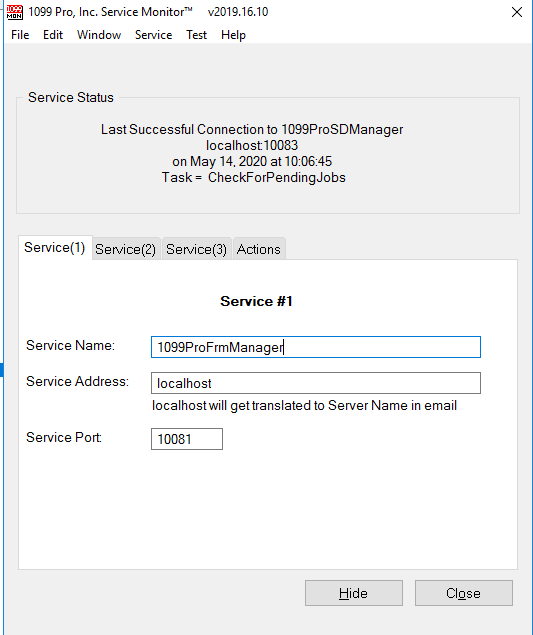Close the Service Monitor window with X
The image size is (533, 635).
click(x=516, y=12)
